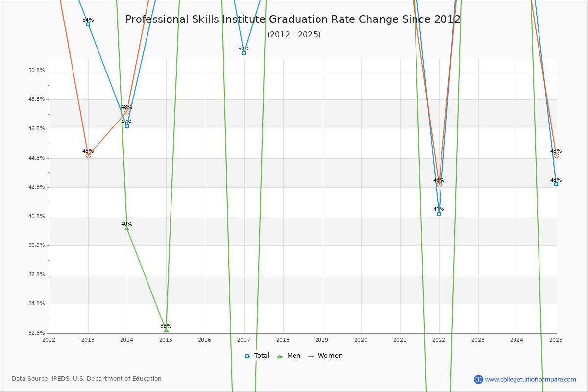Click the 2014 x-axis label
The image size is (588, 392).
(x=127, y=340)
